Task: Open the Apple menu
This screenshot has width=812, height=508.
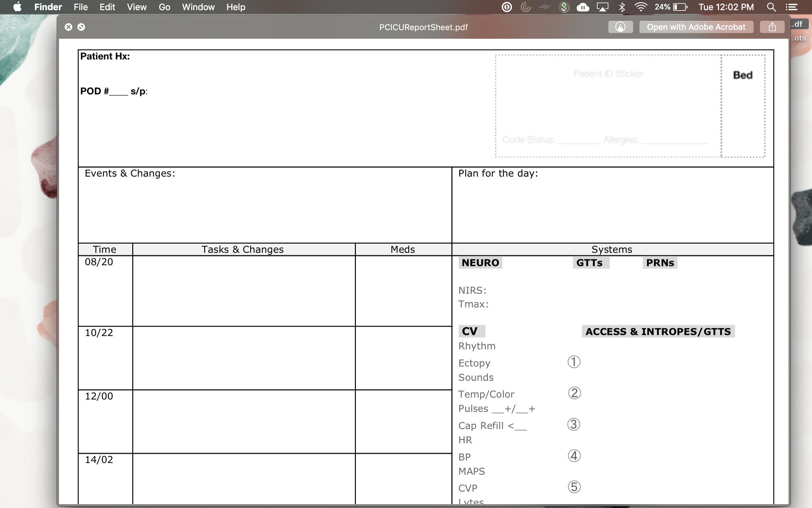Action: tap(17, 7)
